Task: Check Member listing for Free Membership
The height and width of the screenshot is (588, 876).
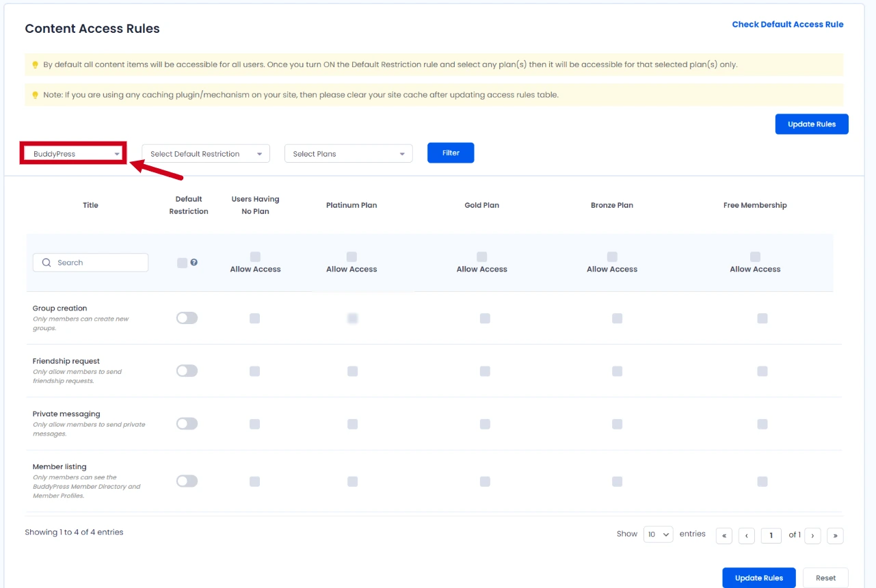Action: (x=762, y=481)
